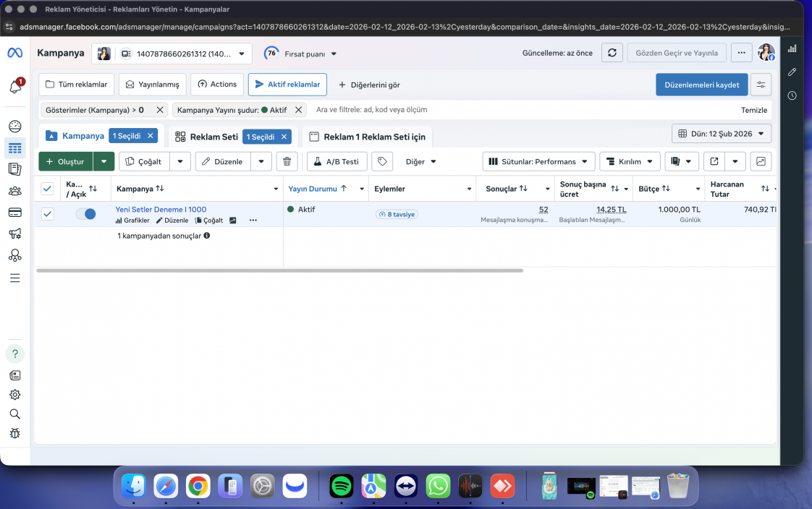This screenshot has height=509, width=812.
Task: Toggle off Yeni Setler Deneme campaign switch
Action: coord(86,213)
